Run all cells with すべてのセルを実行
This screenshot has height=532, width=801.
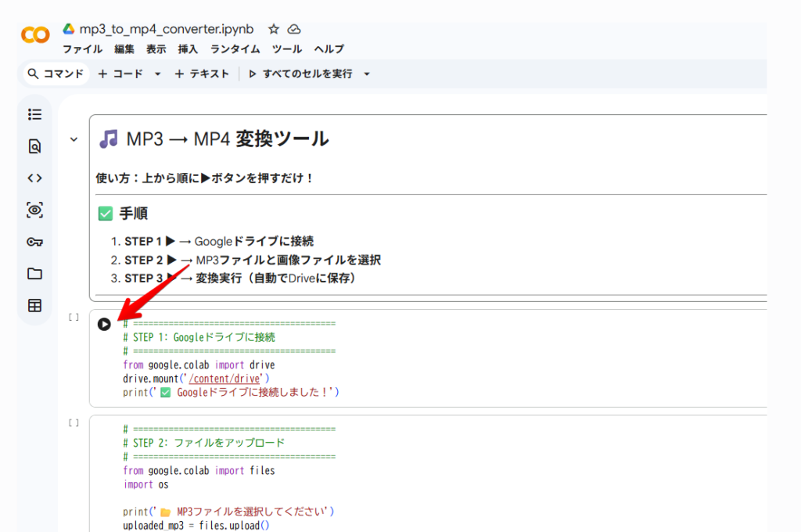[300, 74]
